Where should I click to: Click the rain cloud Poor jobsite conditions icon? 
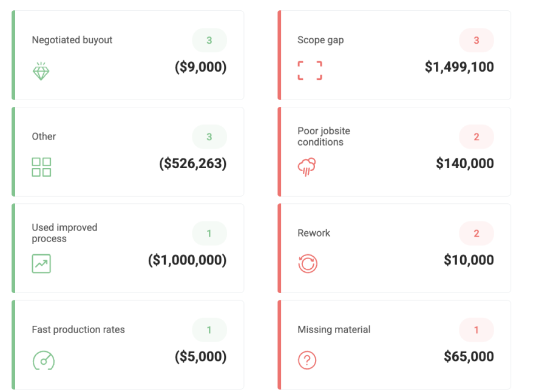coord(307,167)
